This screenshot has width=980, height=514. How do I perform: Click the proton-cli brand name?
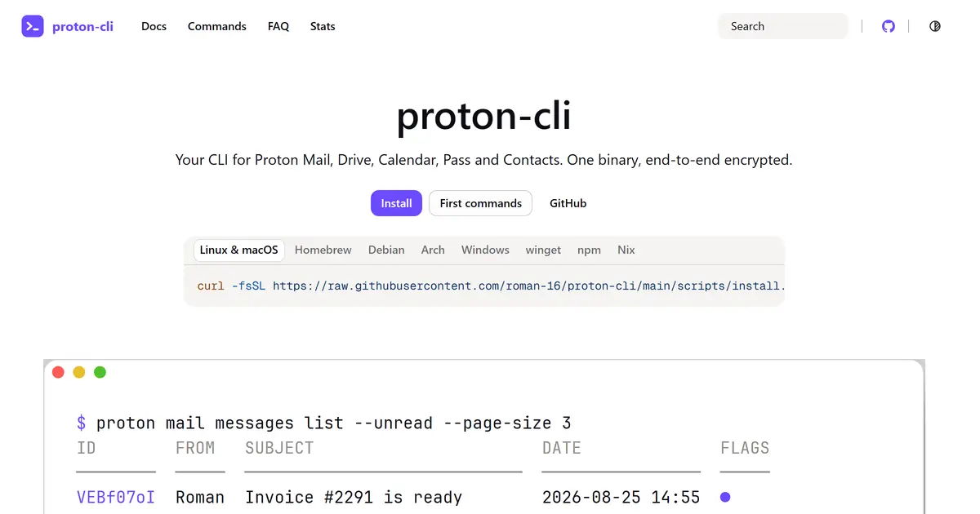tap(82, 26)
